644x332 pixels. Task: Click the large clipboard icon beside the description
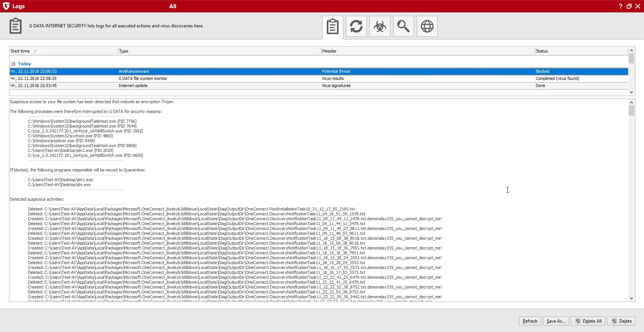[x=15, y=26]
